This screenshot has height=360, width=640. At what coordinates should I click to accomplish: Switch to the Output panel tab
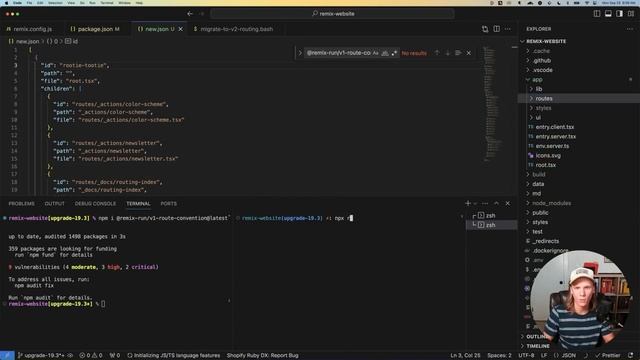[54, 204]
